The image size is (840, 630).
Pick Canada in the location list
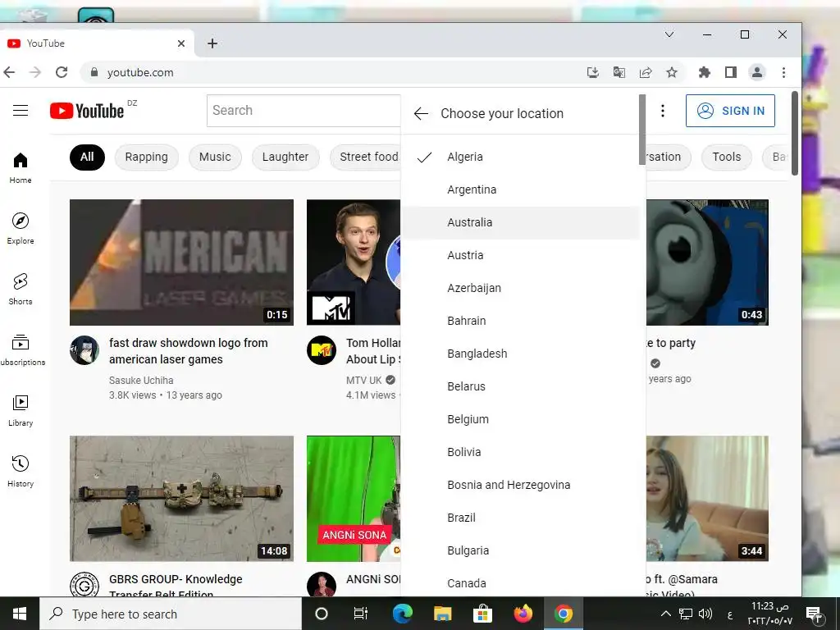click(x=520, y=582)
